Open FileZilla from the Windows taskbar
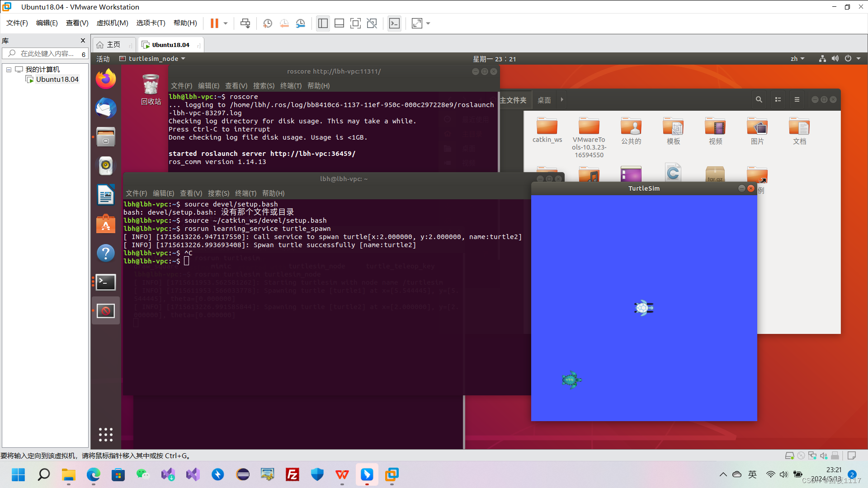This screenshot has width=868, height=488. click(x=292, y=475)
